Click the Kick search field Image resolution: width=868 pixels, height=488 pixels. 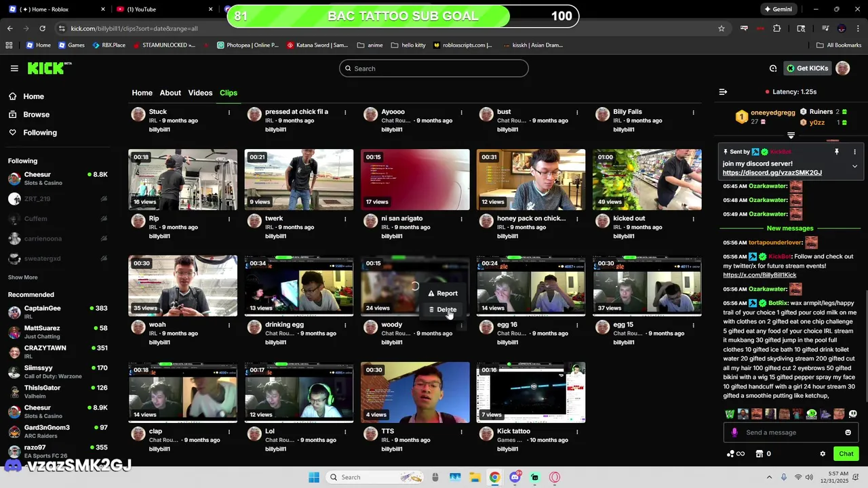(434, 68)
